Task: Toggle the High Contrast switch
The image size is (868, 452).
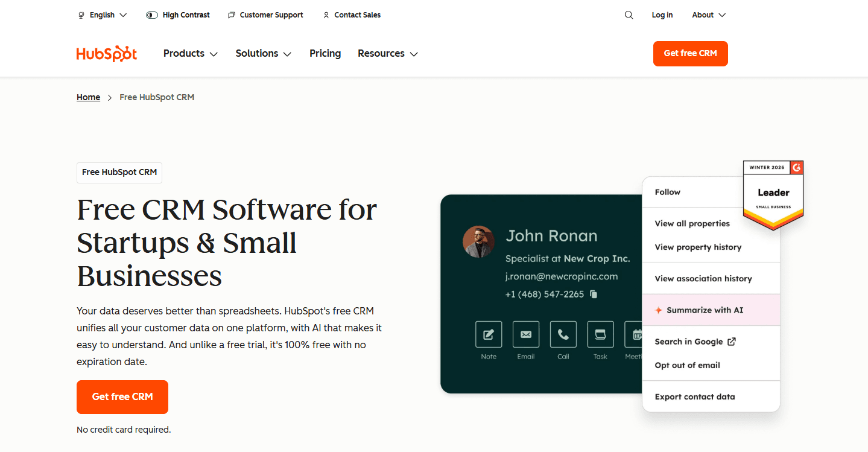Action: (152, 15)
